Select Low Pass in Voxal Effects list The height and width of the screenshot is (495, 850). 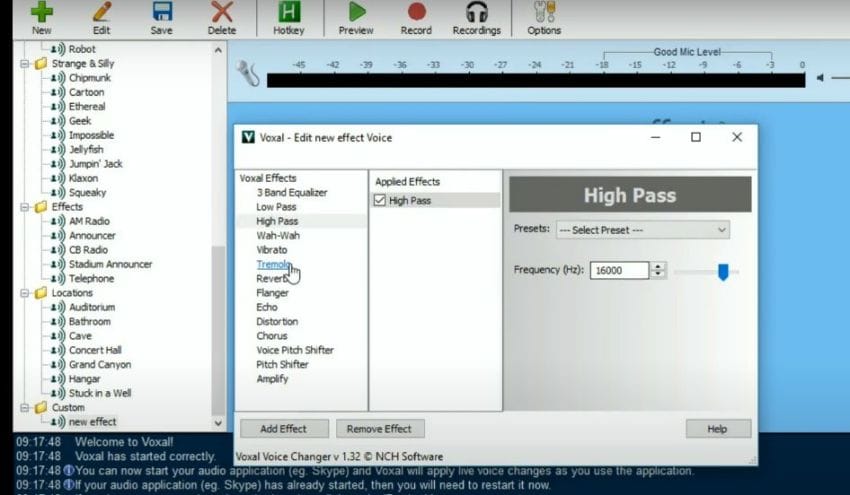pos(276,207)
